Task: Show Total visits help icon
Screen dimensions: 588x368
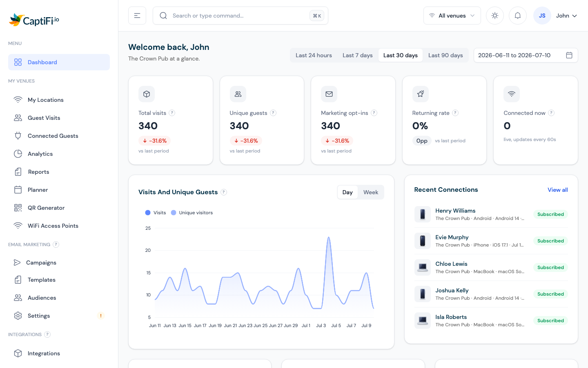Action: (172, 113)
